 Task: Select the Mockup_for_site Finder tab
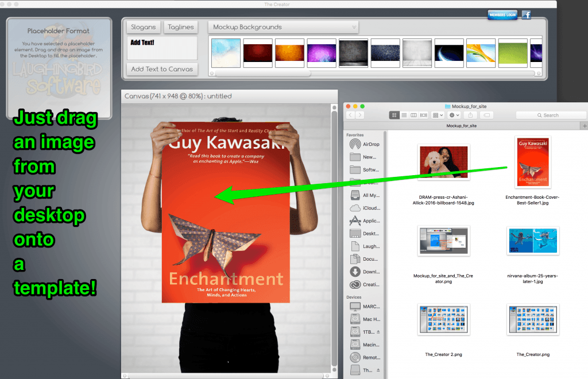(462, 126)
